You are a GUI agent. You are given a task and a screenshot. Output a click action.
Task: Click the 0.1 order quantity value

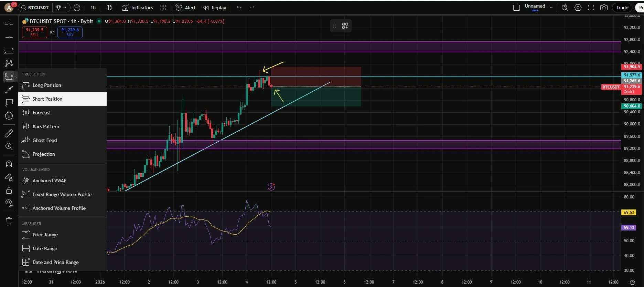click(52, 32)
